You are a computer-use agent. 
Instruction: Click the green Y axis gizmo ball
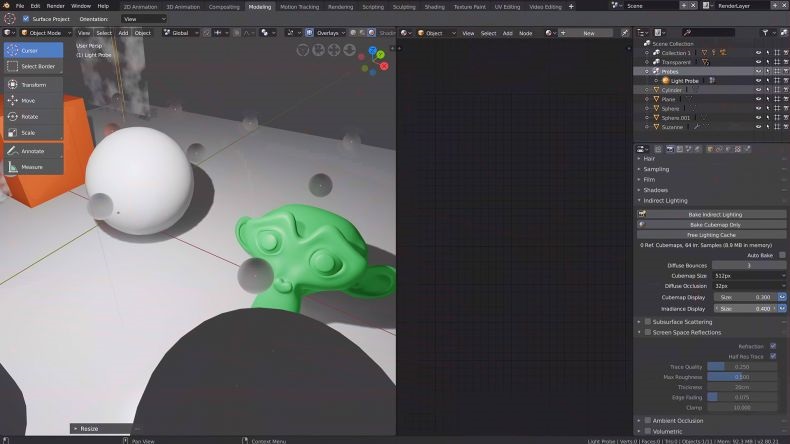point(380,54)
